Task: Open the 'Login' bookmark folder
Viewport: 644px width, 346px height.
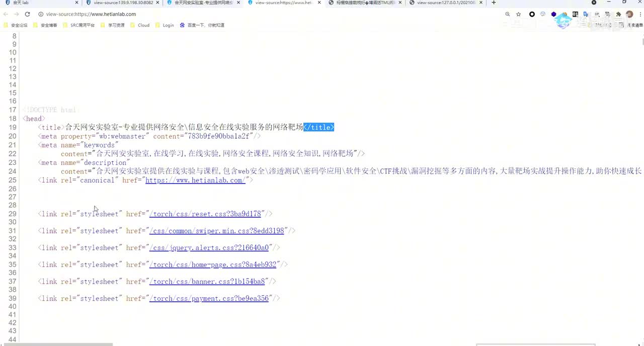Action: [165, 25]
